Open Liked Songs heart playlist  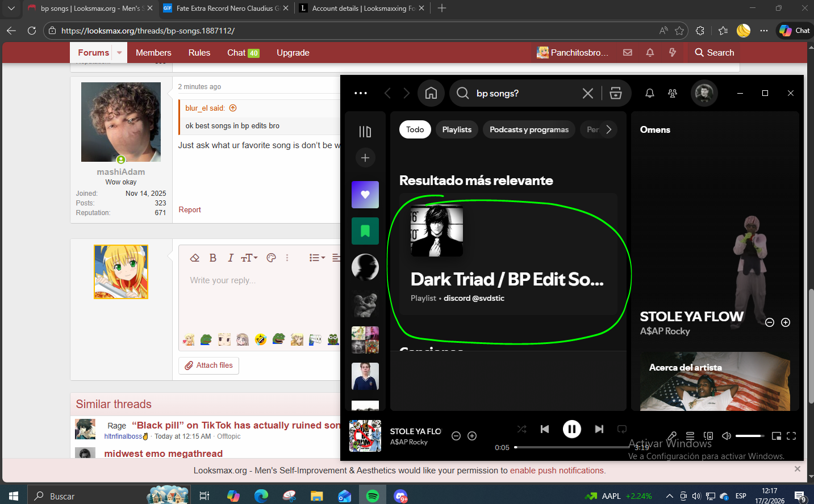click(365, 195)
